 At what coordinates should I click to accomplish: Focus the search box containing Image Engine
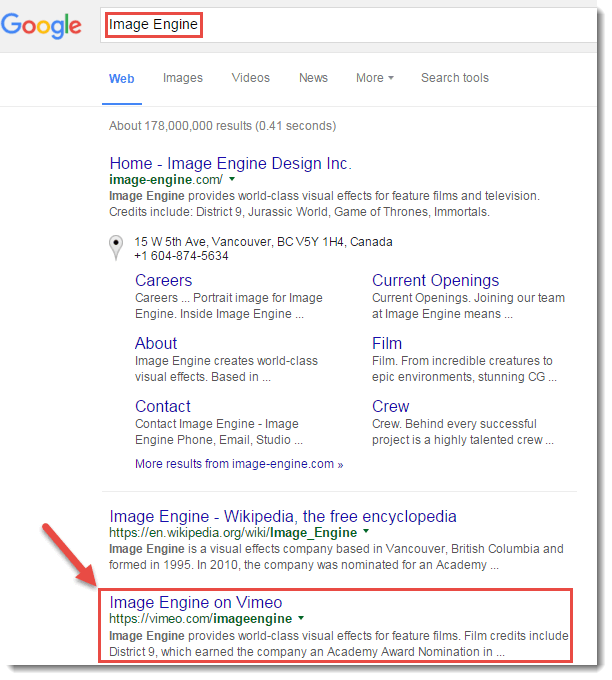tap(348, 25)
